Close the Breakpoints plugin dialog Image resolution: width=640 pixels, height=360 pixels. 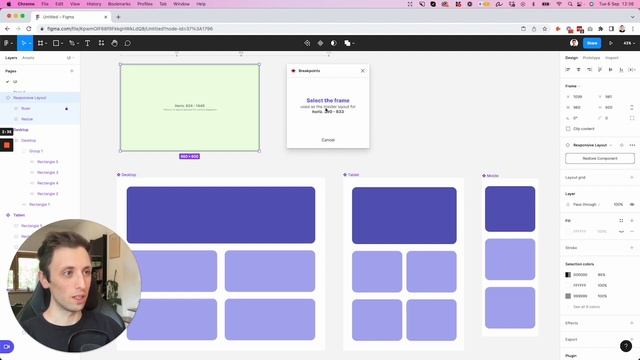click(362, 71)
